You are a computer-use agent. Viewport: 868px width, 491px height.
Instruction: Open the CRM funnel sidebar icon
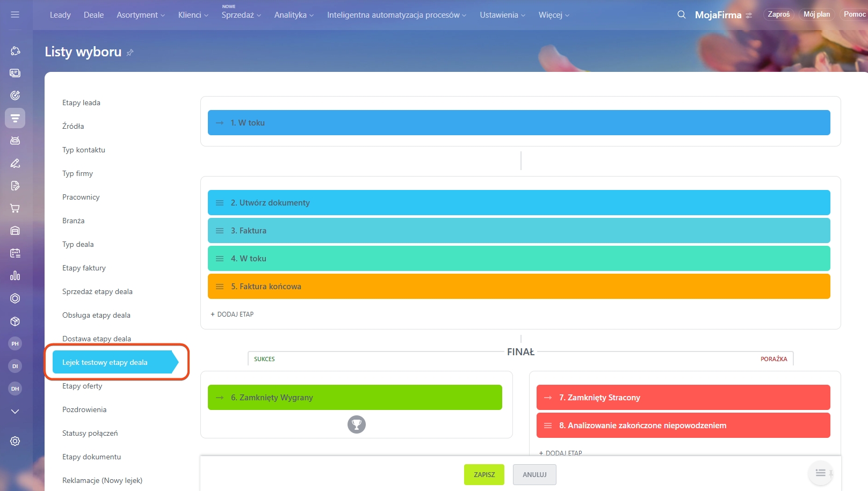pyautogui.click(x=15, y=118)
